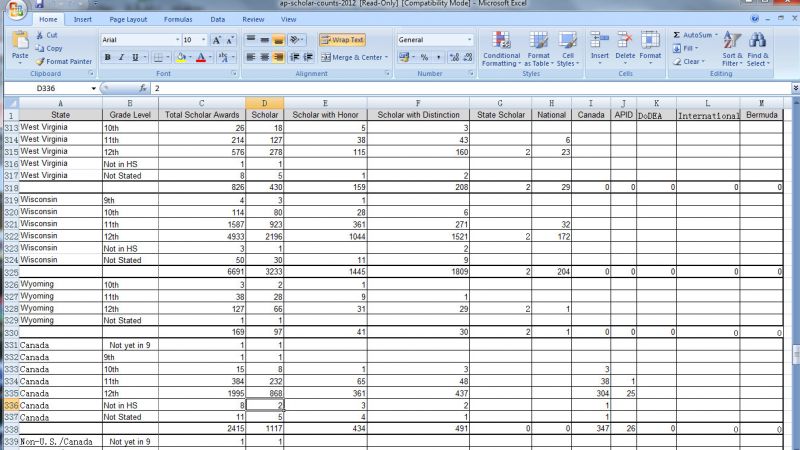800x450 pixels.
Task: Toggle Italic formatting
Action: (121, 58)
